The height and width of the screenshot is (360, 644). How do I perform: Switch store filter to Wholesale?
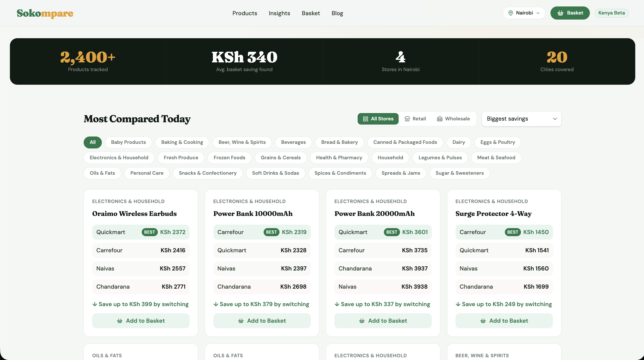(453, 119)
